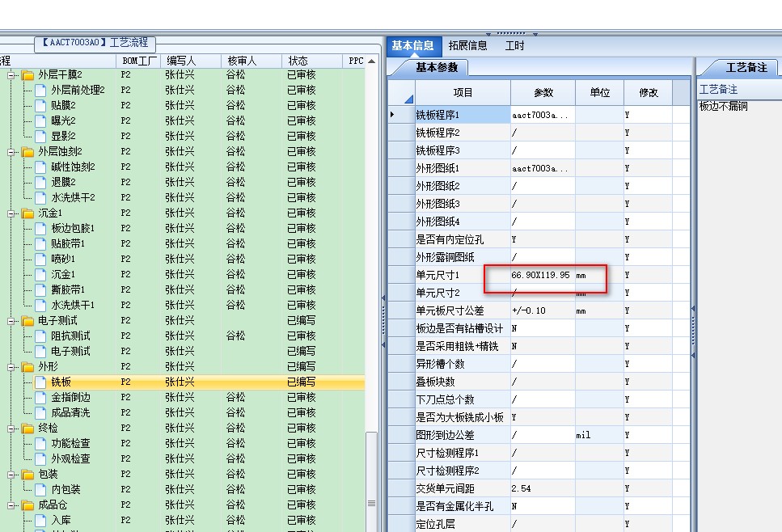Click the folder icon of 外形
The image size is (782, 532).
pos(28,367)
